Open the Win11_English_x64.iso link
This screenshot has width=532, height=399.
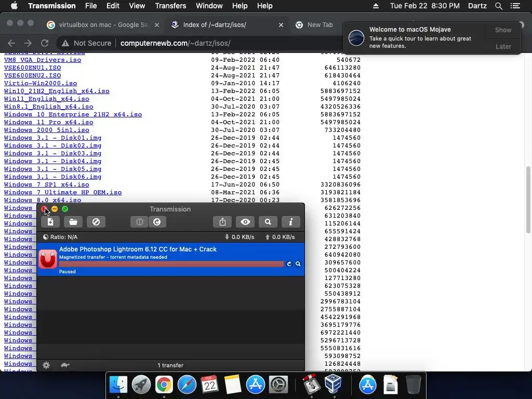tap(46, 99)
